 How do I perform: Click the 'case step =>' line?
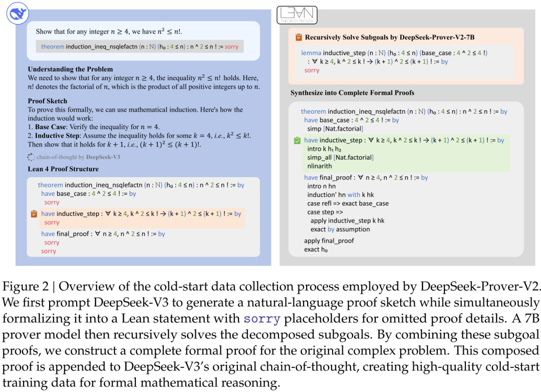pos(325,212)
